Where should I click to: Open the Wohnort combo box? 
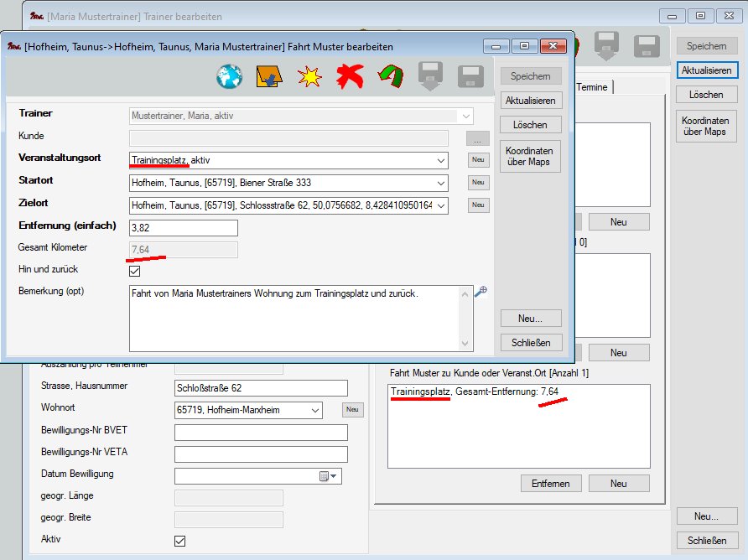[x=315, y=410]
